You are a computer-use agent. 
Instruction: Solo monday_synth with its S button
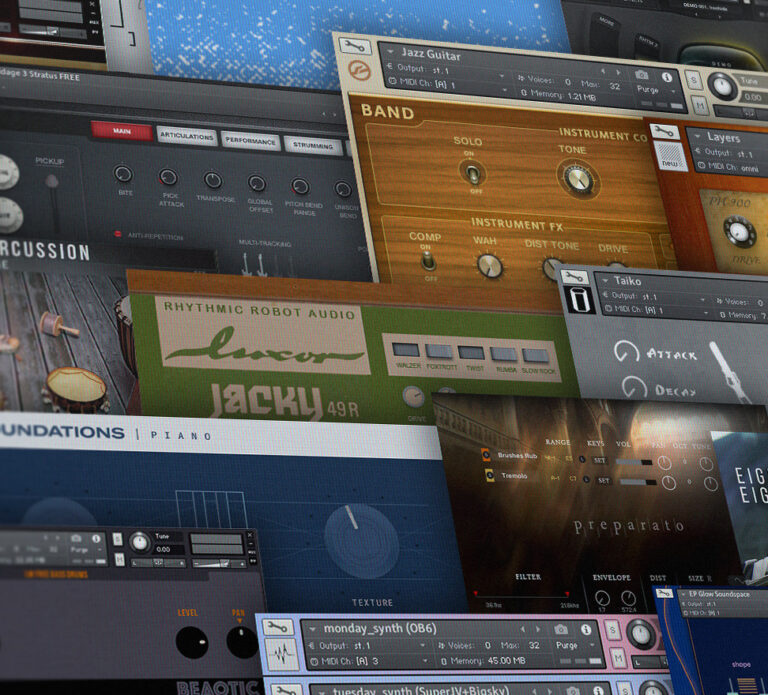(613, 630)
